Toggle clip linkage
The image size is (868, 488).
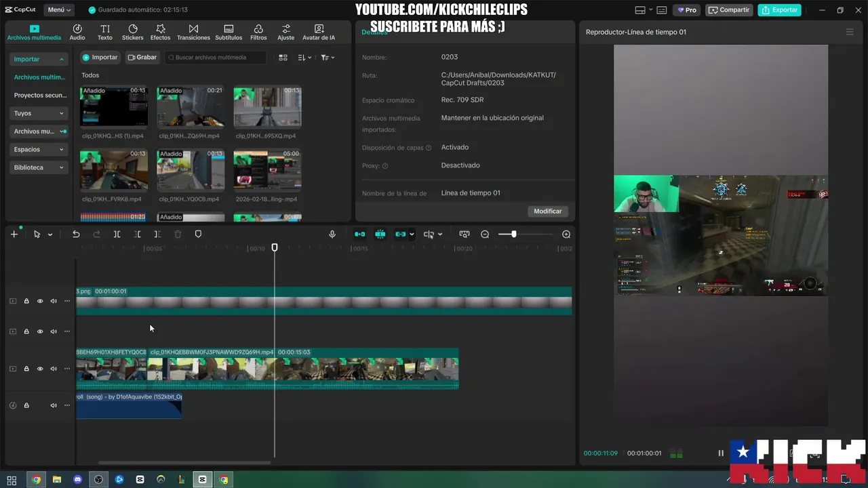click(x=401, y=235)
